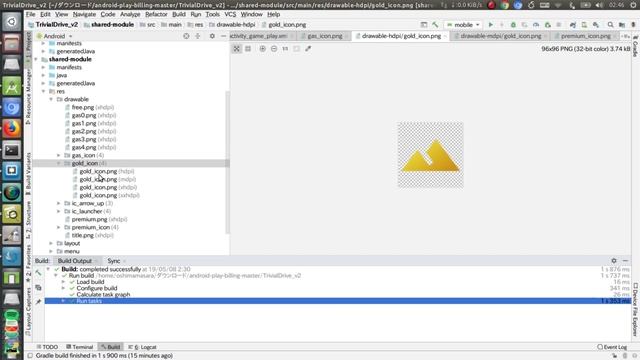This screenshot has width=640, height=360.
Task: Open the mobile run configuration dropdown
Action: point(463,25)
